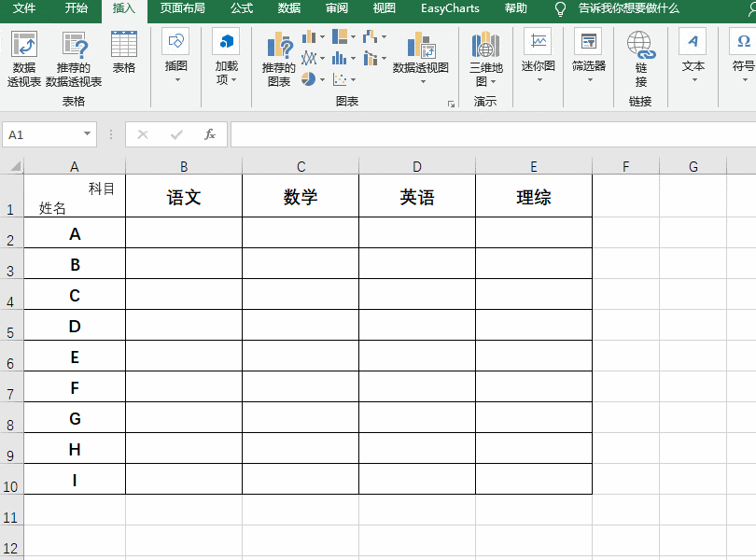Screen dimensions: 756x560
Task: Switch to the EasyCharts tab
Action: pyautogui.click(x=450, y=8)
